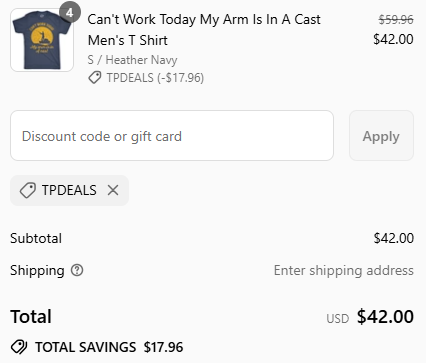
Task: Click the Apply button
Action: pyautogui.click(x=381, y=136)
